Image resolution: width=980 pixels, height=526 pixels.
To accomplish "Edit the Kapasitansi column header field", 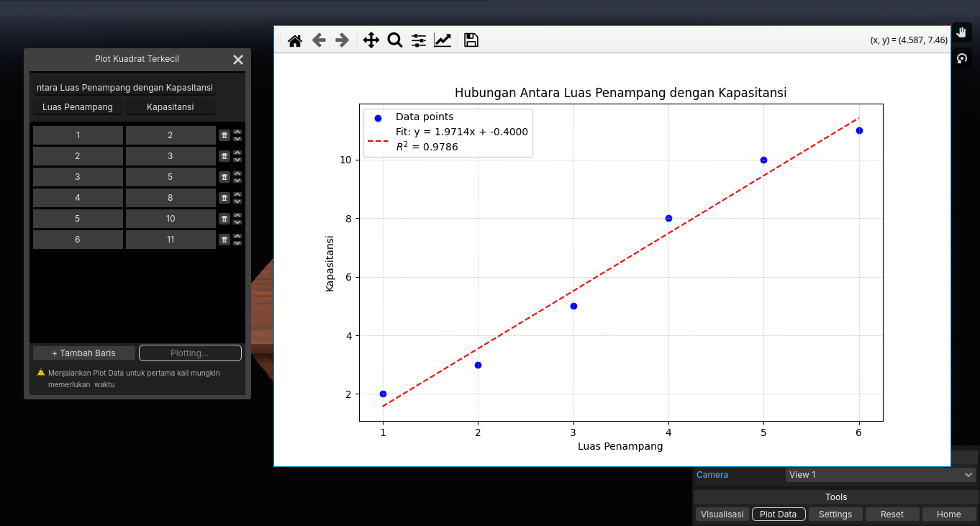I will pyautogui.click(x=171, y=107).
